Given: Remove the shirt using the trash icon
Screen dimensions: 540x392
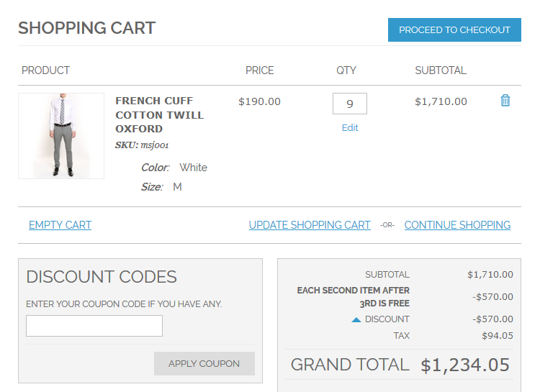Looking at the screenshot, I should tap(505, 101).
